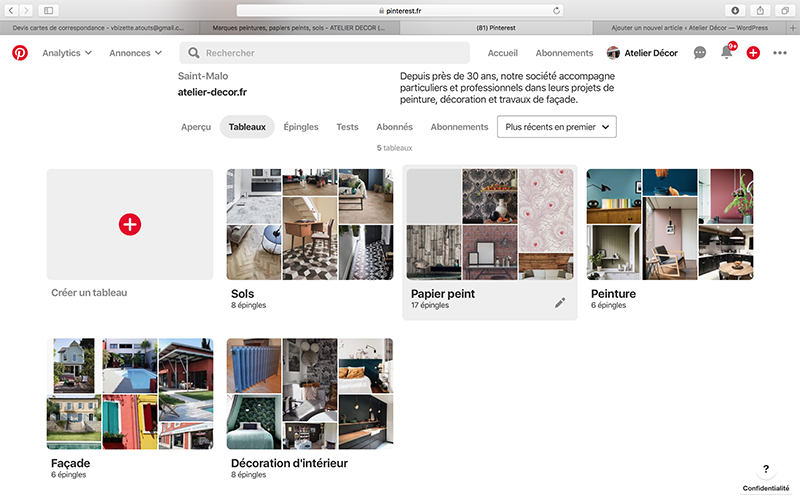This screenshot has width=800, height=500.
Task: Open the notifications bell icon
Action: pyautogui.click(x=727, y=53)
